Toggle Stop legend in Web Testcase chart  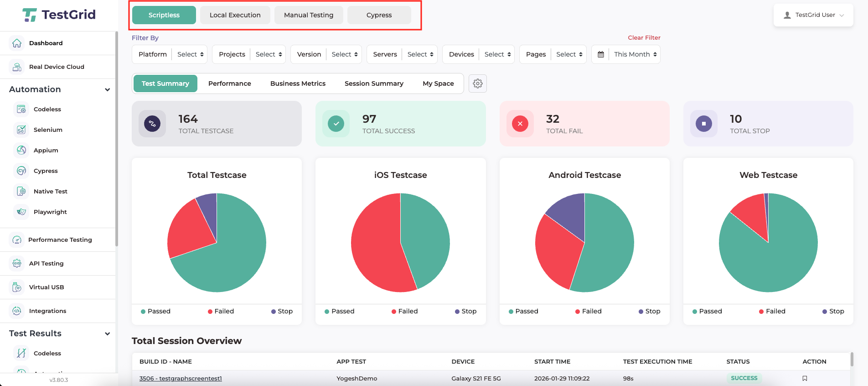833,311
